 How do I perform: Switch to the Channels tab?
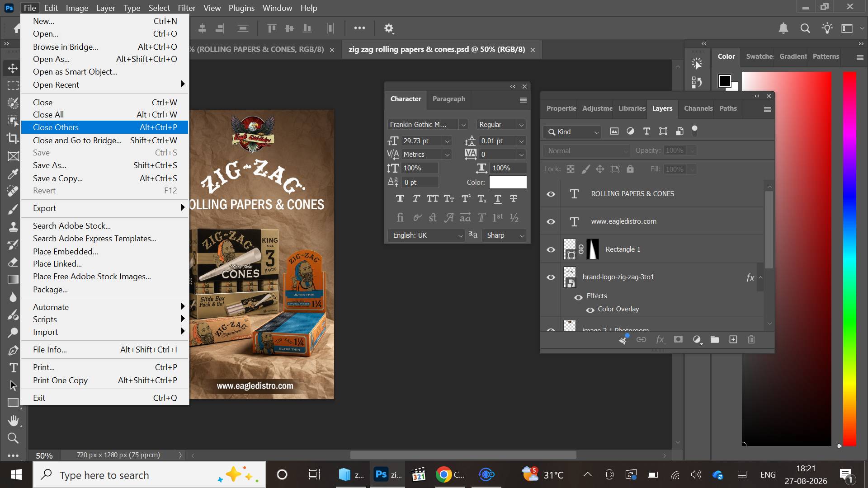[698, 108]
